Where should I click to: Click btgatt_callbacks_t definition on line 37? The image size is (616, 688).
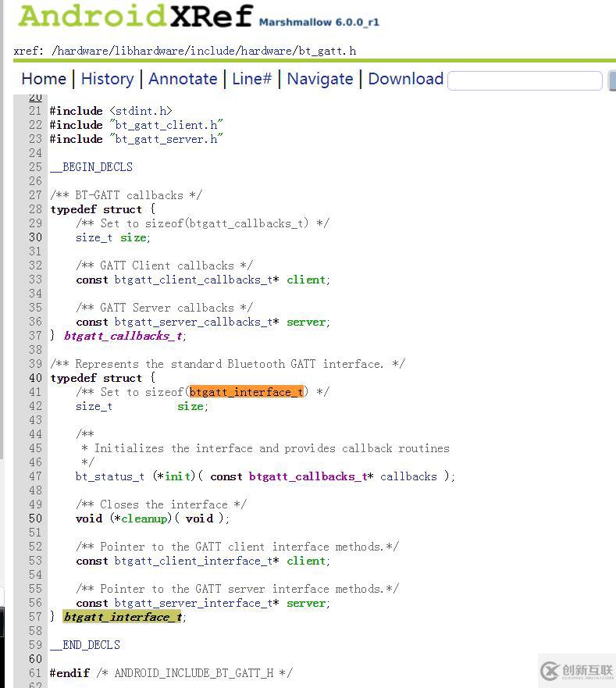pyautogui.click(x=123, y=336)
